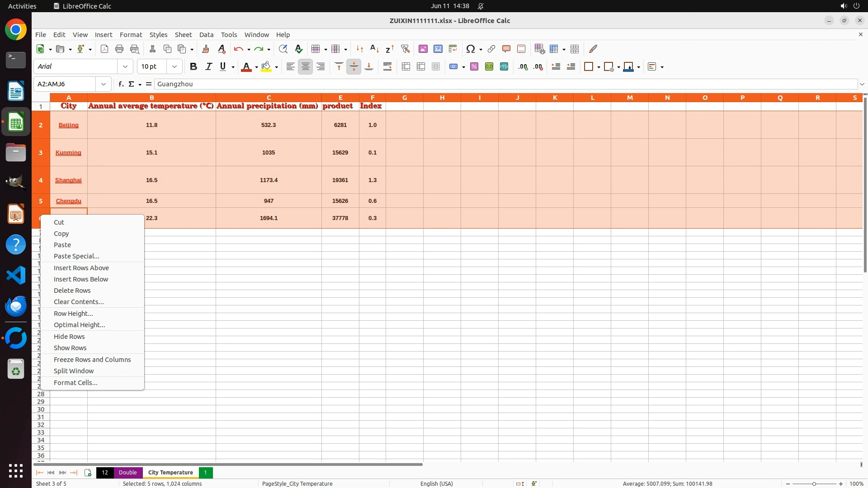This screenshot has height=488, width=868.
Task: Insert special character with Omega icon
Action: point(471,49)
